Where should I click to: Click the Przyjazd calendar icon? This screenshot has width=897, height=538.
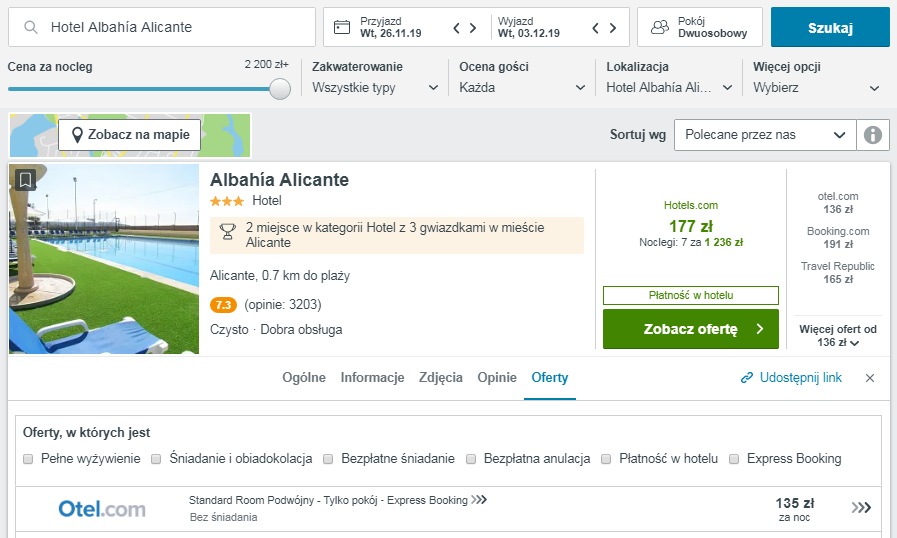tap(342, 27)
